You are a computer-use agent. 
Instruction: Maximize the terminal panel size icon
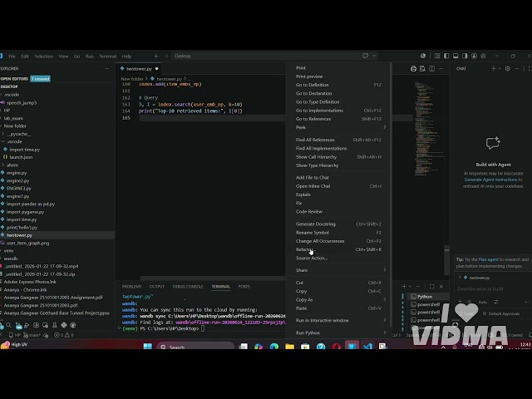coord(432,287)
